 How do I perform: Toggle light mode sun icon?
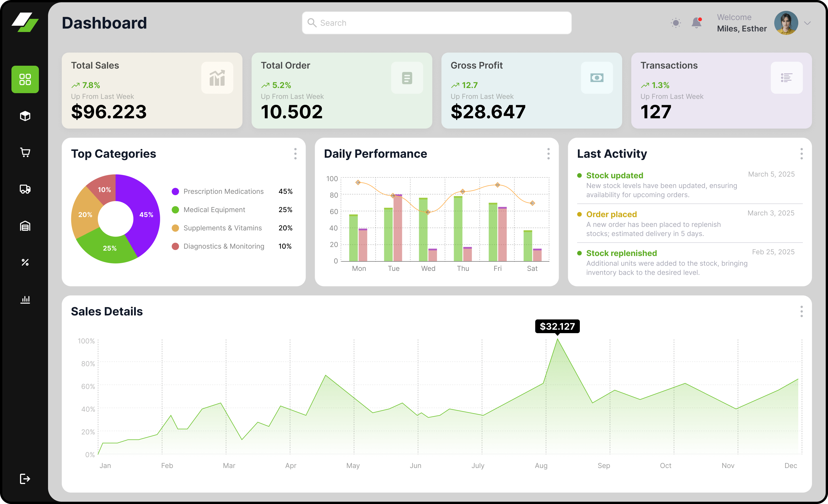pos(675,23)
